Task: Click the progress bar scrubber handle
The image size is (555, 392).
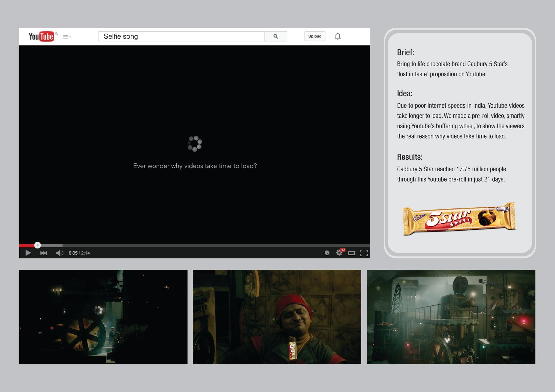Action: tap(37, 245)
